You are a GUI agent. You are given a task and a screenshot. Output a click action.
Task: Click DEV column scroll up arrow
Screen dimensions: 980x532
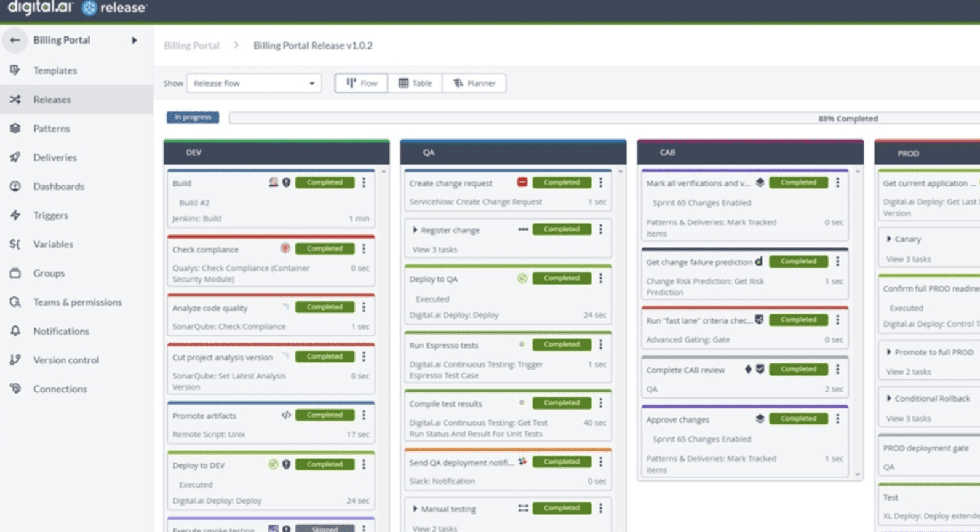384,172
